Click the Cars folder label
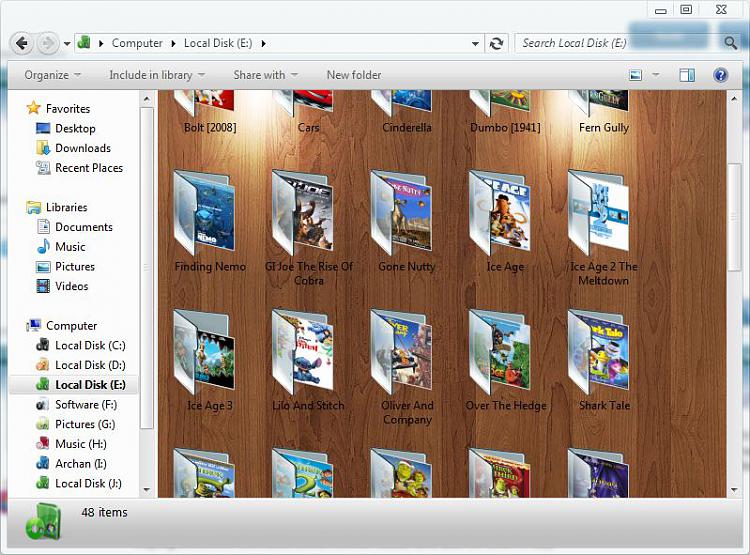Image resolution: width=750 pixels, height=555 pixels. click(309, 128)
